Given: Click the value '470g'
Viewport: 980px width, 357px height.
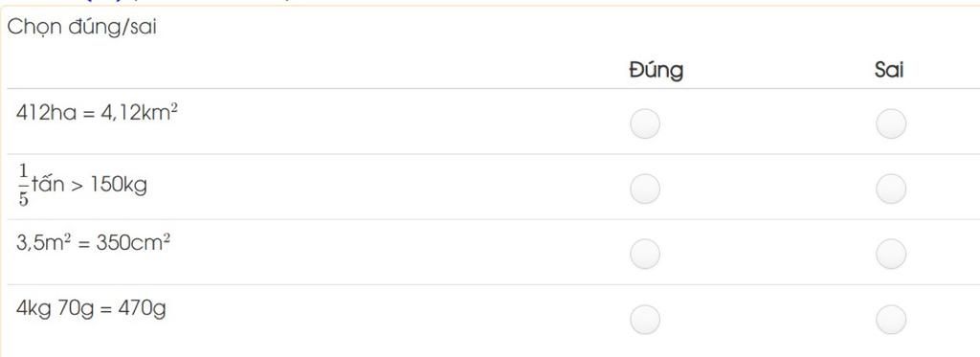Looking at the screenshot, I should (140, 309).
